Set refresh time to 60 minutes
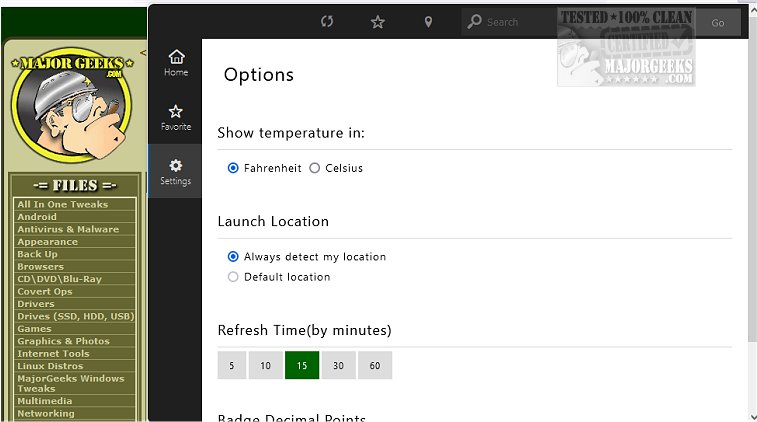 click(x=375, y=366)
